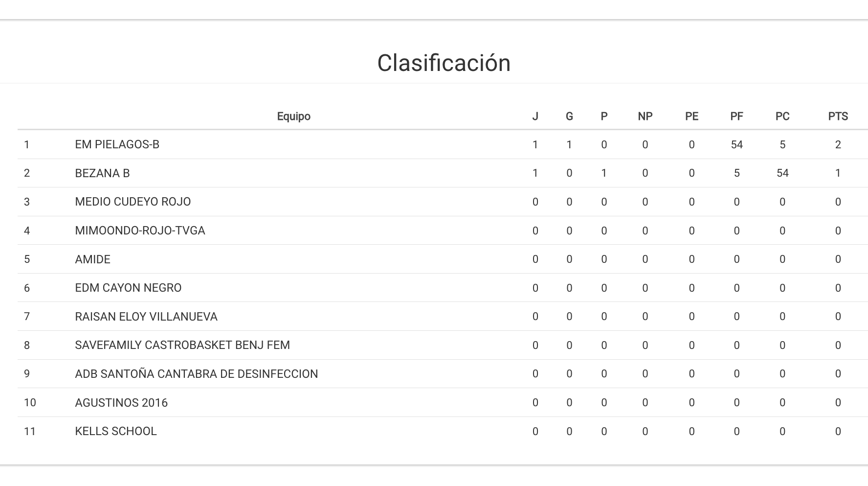Select team EM PIELAGOS-B
This screenshot has height=486, width=868.
tap(117, 144)
